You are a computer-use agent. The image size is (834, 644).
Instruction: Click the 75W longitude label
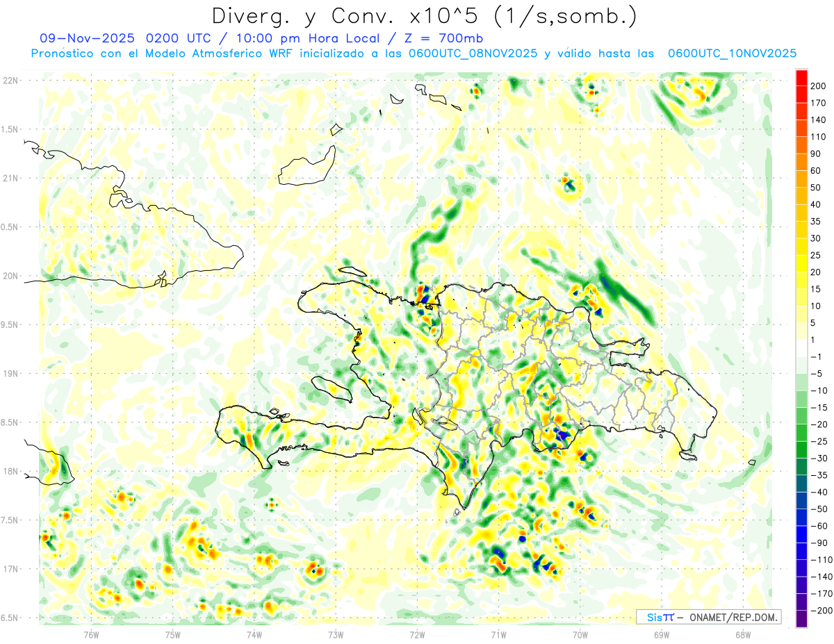[x=173, y=635]
